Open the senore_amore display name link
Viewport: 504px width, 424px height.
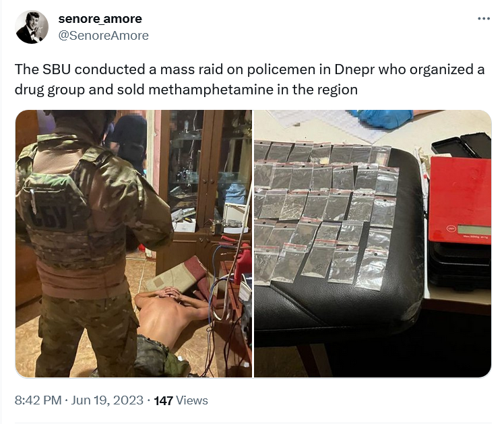tap(100, 19)
